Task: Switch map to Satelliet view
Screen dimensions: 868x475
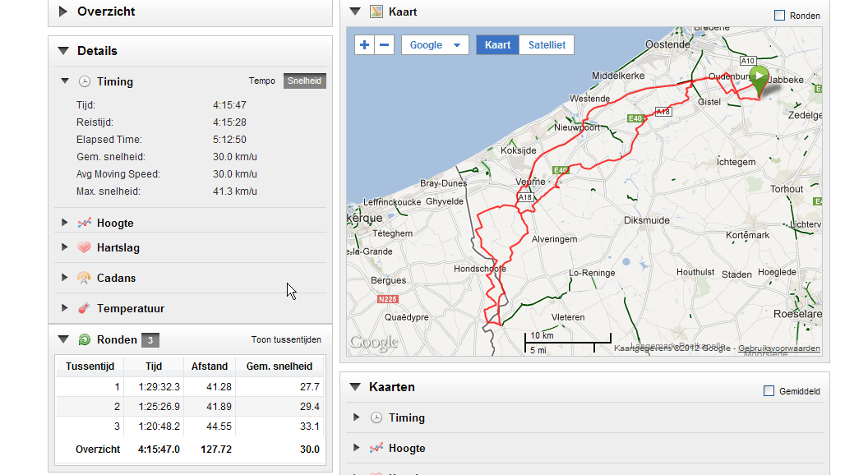Action: [547, 45]
